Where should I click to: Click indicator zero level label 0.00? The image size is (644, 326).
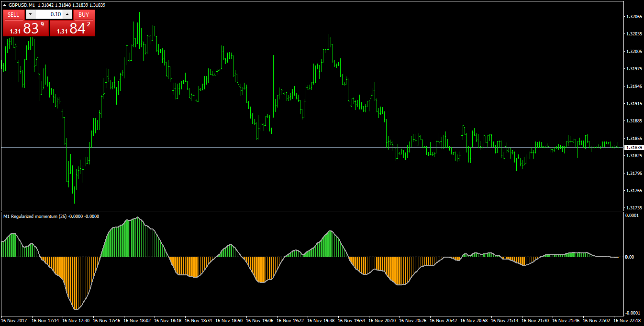(x=630, y=257)
